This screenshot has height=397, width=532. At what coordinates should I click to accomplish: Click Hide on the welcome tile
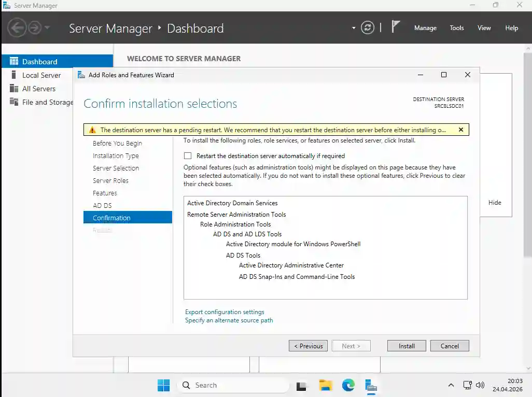click(495, 203)
